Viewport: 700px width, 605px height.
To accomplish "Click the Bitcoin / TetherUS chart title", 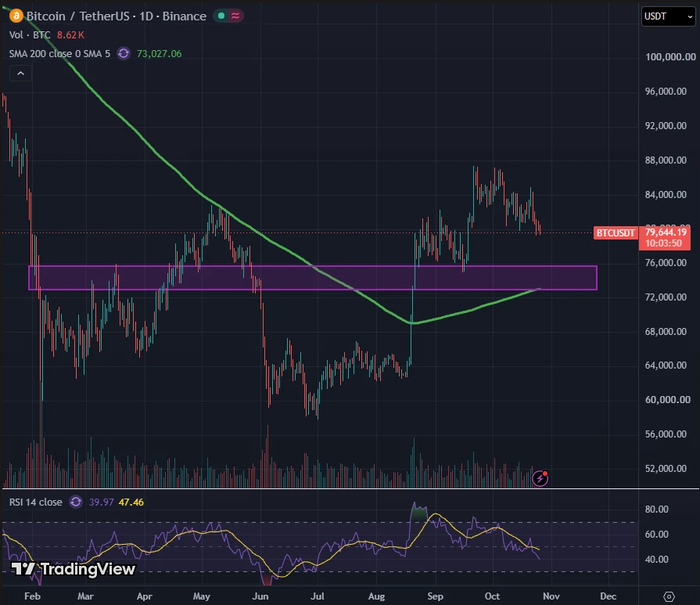I will click(x=116, y=16).
